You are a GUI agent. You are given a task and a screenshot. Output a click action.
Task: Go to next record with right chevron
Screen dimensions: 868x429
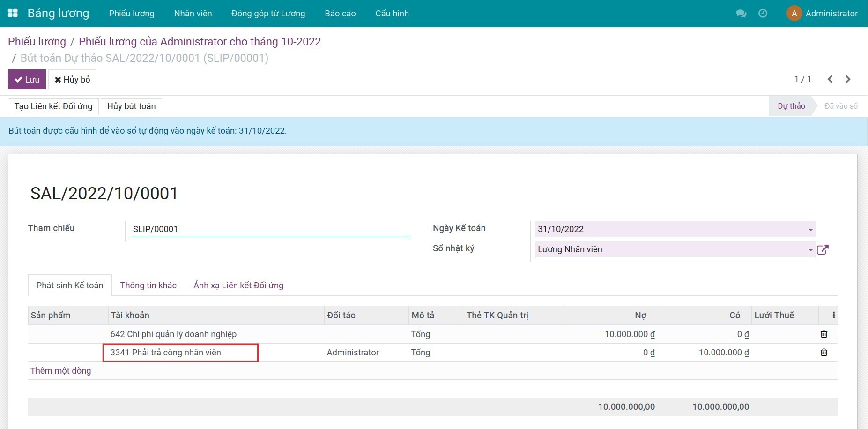tap(848, 79)
